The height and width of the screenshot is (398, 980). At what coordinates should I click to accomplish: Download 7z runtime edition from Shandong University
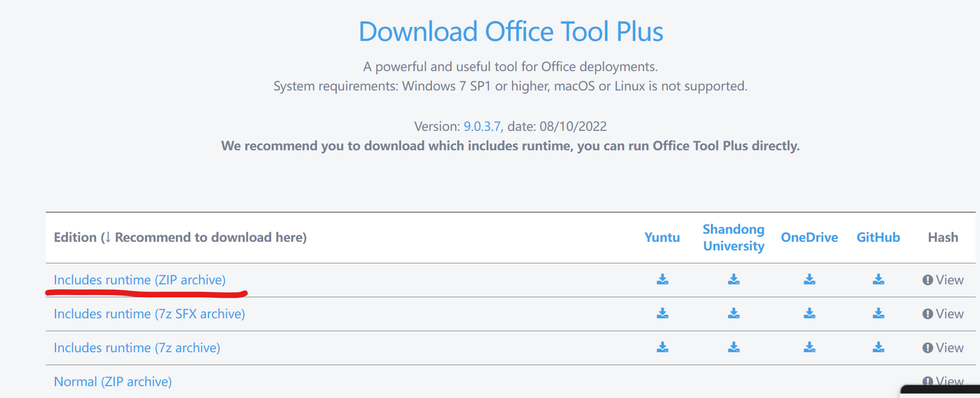click(x=734, y=347)
